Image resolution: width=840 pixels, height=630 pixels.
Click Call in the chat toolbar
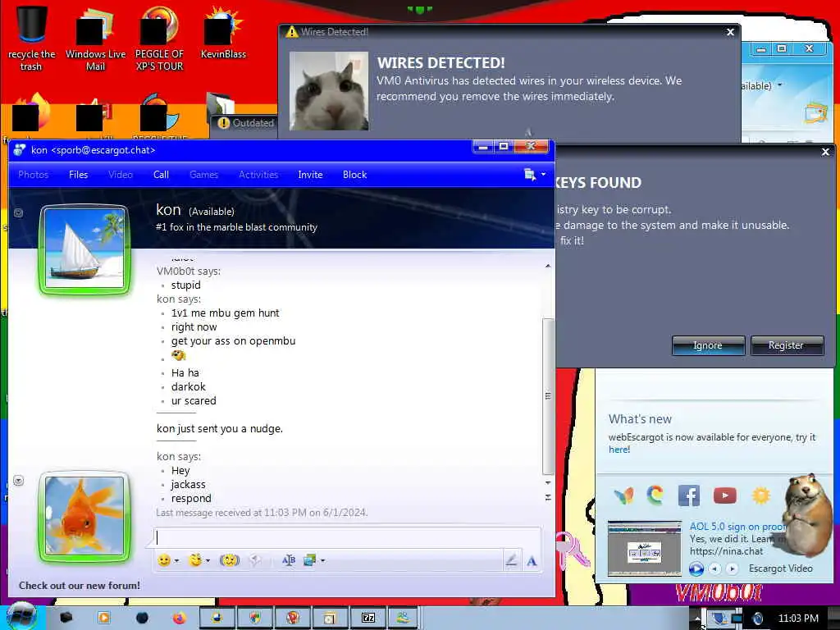coord(161,175)
